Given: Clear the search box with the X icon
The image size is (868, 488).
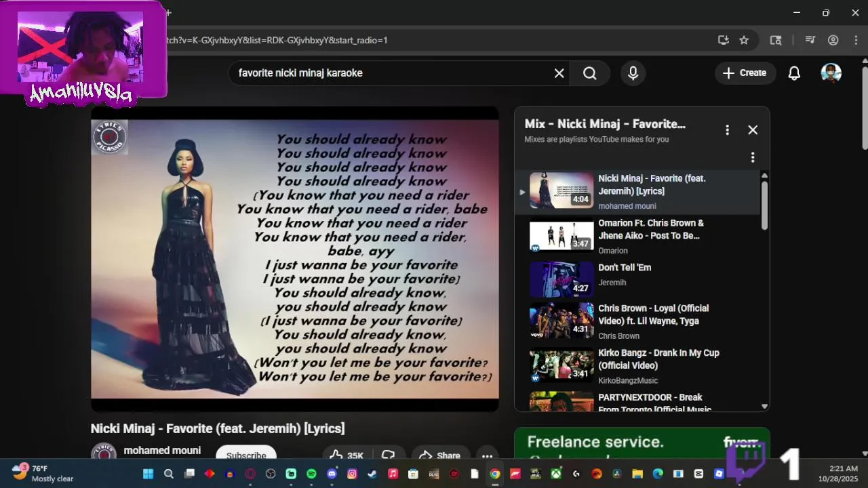Looking at the screenshot, I should tap(559, 73).
